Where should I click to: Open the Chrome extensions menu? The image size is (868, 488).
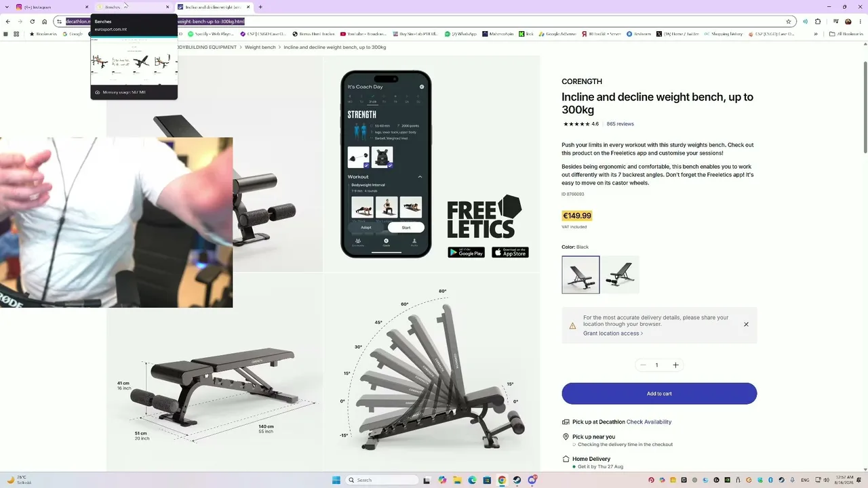click(818, 21)
